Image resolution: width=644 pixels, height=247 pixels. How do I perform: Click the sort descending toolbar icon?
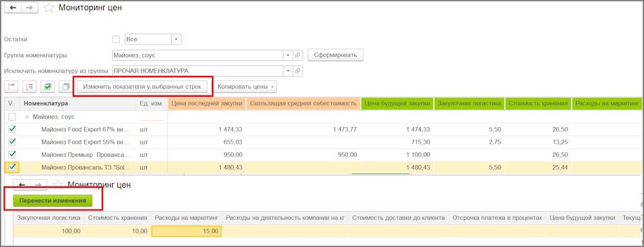click(30, 86)
